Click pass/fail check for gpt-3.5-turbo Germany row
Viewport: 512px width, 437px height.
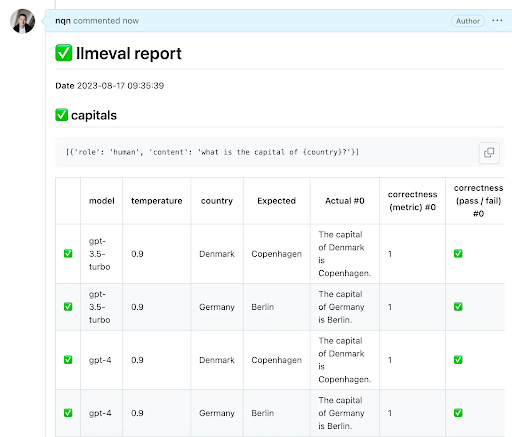[458, 307]
